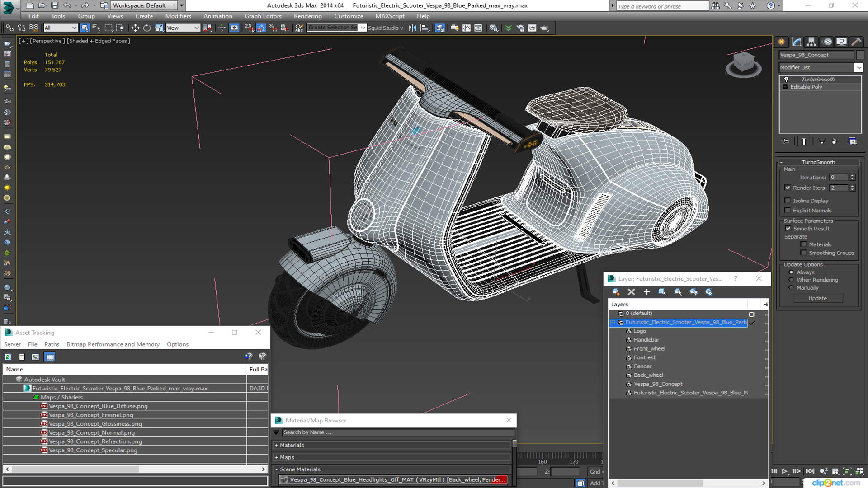
Task: Select the Select and Move tool
Action: [135, 28]
